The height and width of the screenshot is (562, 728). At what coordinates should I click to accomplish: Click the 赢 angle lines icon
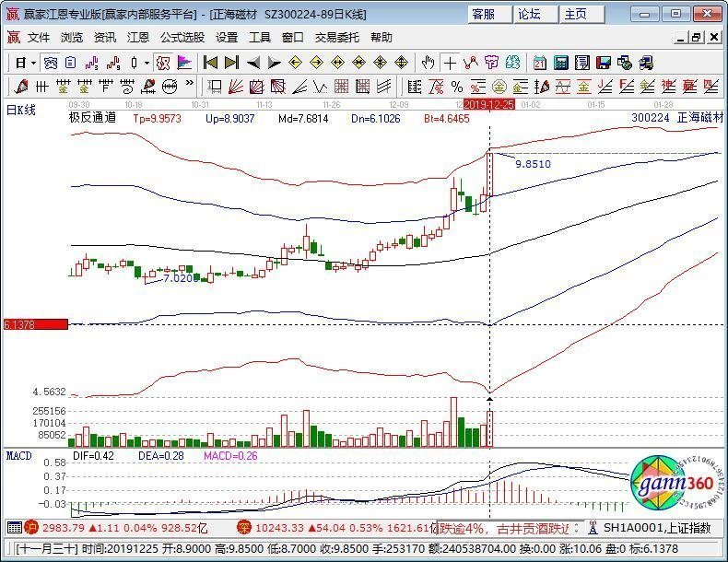click(x=689, y=87)
